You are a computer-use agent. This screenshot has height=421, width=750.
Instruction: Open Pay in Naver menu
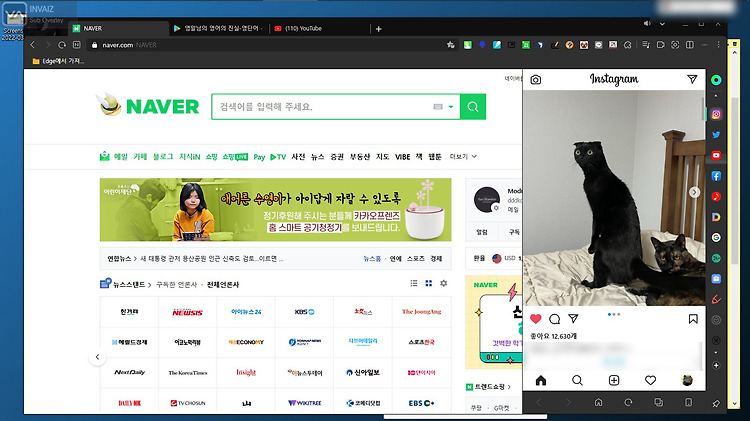pyautogui.click(x=259, y=157)
